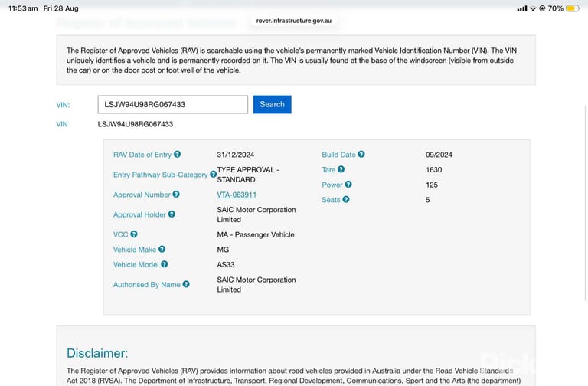Click the Authorised By Name label

147,285
